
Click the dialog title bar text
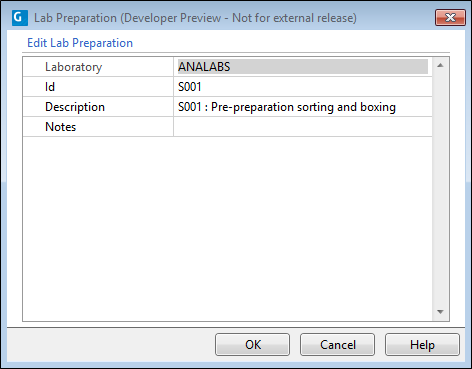click(195, 18)
